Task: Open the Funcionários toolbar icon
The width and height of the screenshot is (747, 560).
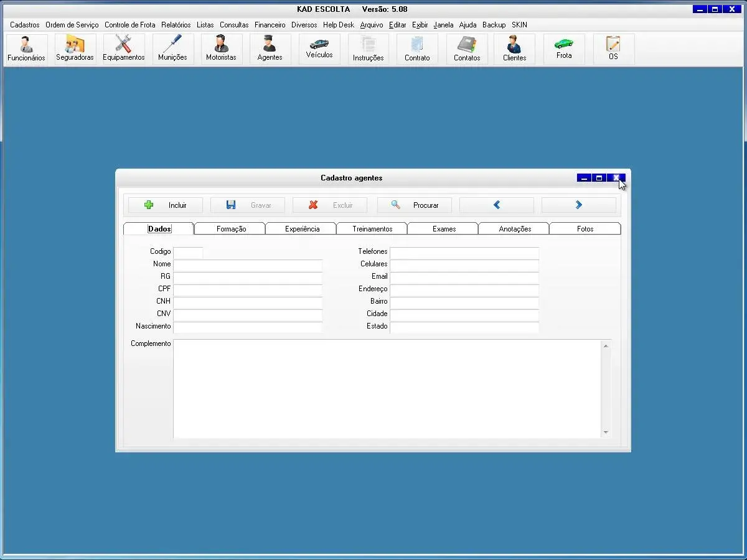Action: tap(26, 49)
